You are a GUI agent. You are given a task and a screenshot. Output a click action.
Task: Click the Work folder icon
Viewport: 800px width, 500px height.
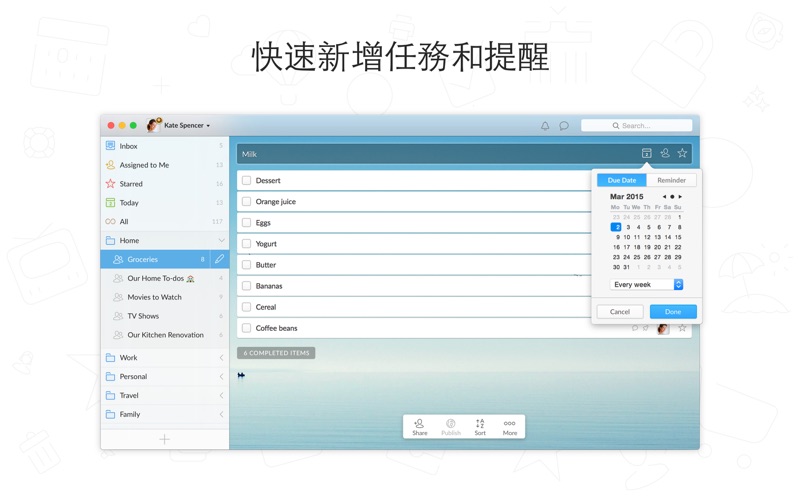[x=110, y=358]
